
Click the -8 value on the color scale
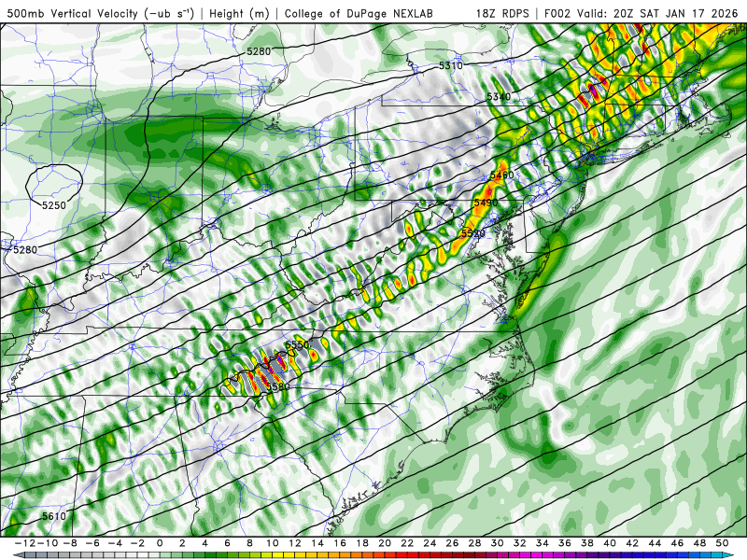coord(69,543)
